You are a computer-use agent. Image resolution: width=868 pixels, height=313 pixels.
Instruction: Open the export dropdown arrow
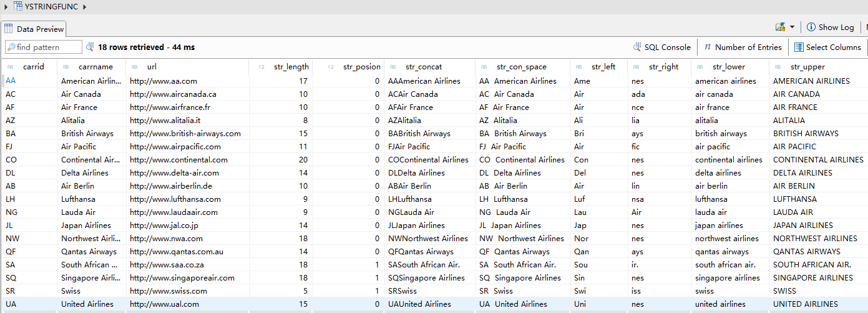(792, 27)
